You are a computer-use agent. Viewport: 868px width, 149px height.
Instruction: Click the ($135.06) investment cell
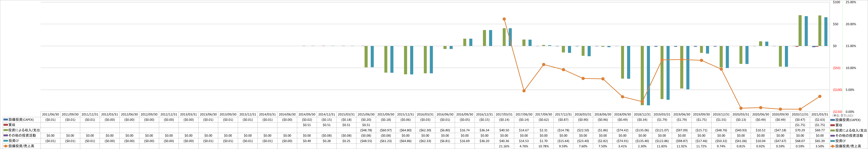click(642, 130)
